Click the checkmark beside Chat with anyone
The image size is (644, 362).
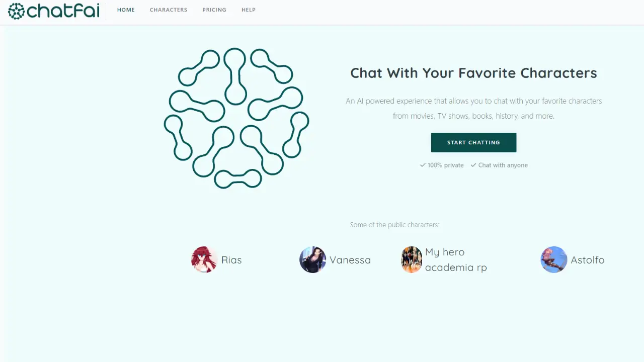473,165
